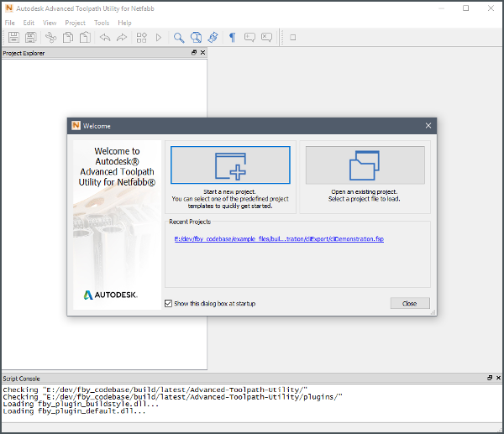Click the 'Recent Projects' group label

click(190, 222)
